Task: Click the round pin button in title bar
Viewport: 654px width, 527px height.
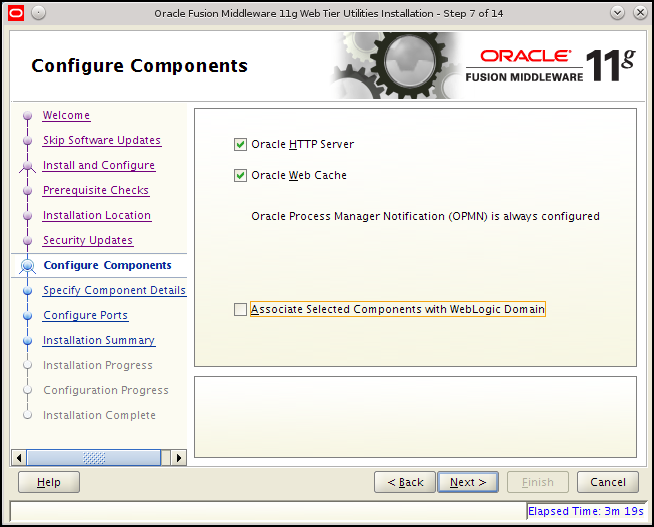Action: pos(38,13)
